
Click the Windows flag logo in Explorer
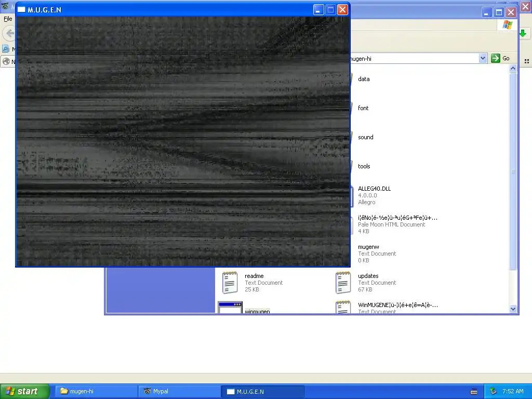pos(508,25)
